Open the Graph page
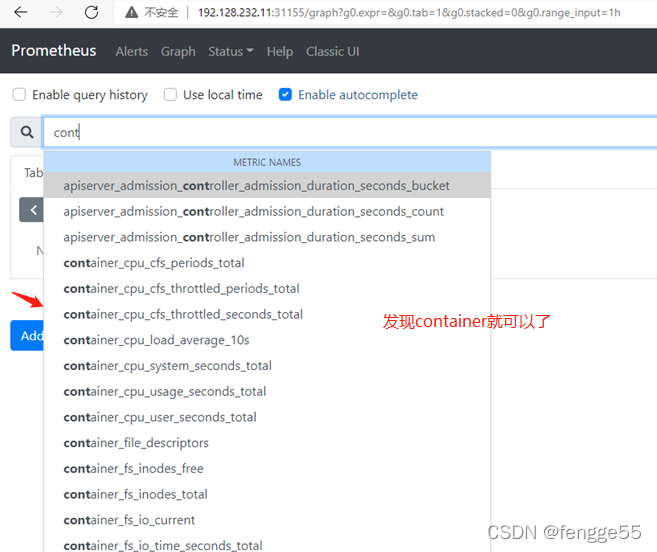Viewport: 657px width, 552px height. click(178, 51)
